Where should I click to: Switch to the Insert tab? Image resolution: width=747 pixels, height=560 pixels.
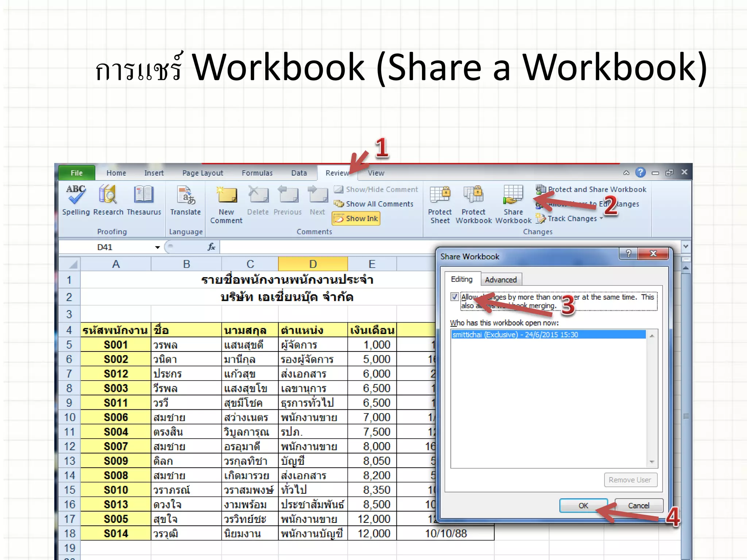point(154,173)
